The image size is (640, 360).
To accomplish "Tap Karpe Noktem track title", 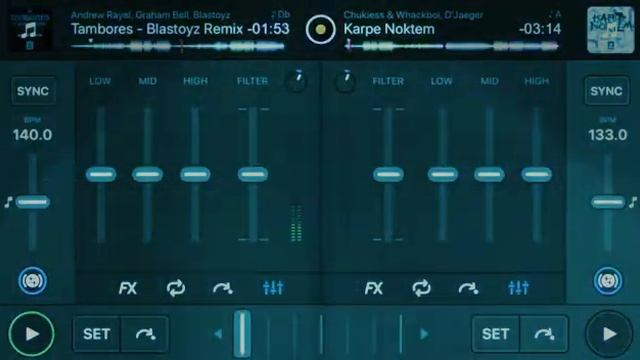I will pyautogui.click(x=389, y=29).
